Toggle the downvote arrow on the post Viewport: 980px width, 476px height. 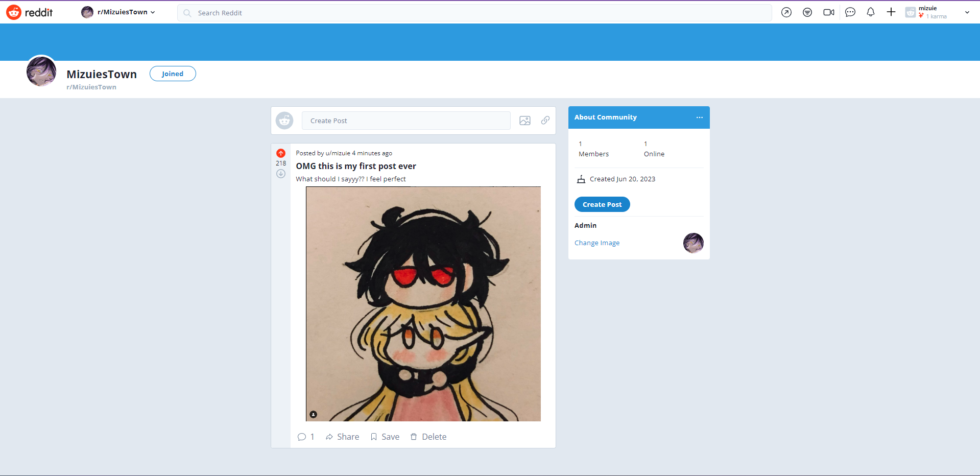point(281,174)
